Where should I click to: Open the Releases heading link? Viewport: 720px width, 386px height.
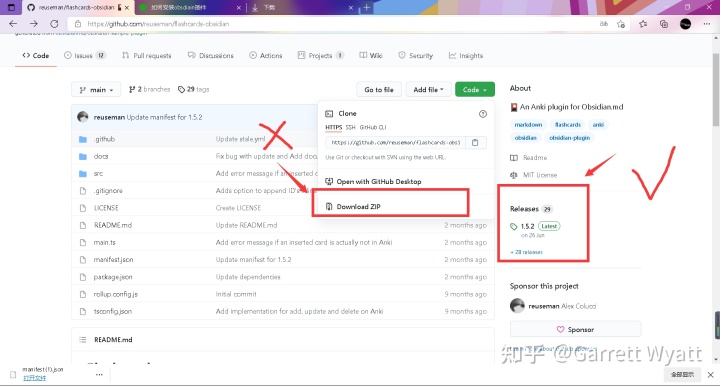point(524,209)
